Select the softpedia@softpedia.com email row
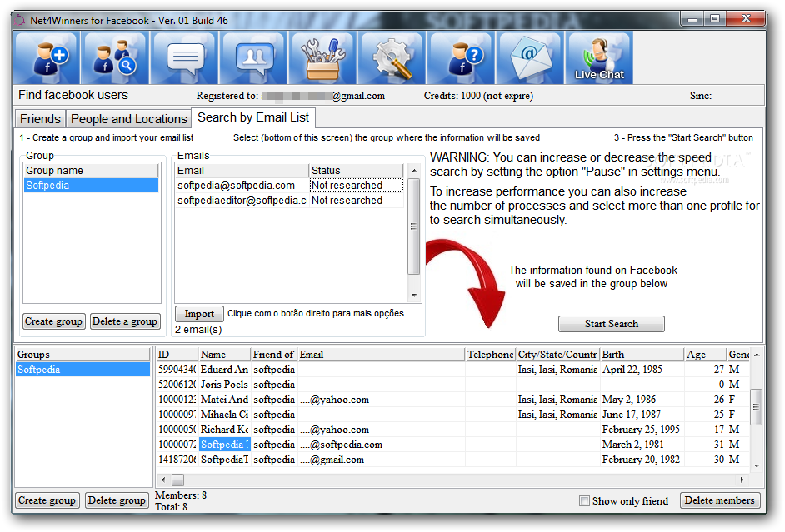This screenshot has width=785, height=532. click(289, 186)
